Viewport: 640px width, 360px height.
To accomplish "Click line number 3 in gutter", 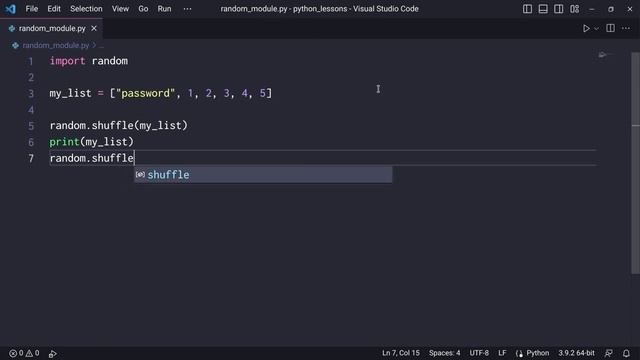I will coord(31,93).
